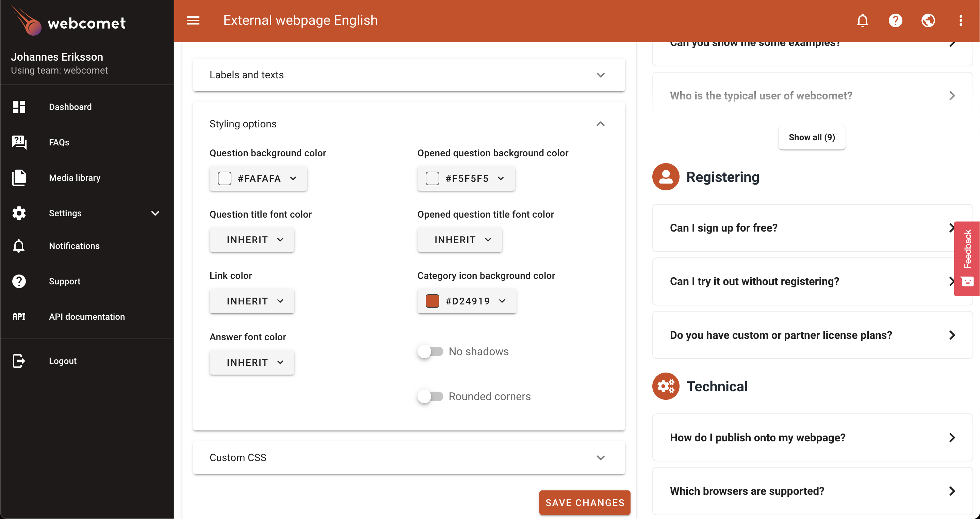Expand the Settings submenu chevron
This screenshot has width=980, height=519.
(155, 213)
